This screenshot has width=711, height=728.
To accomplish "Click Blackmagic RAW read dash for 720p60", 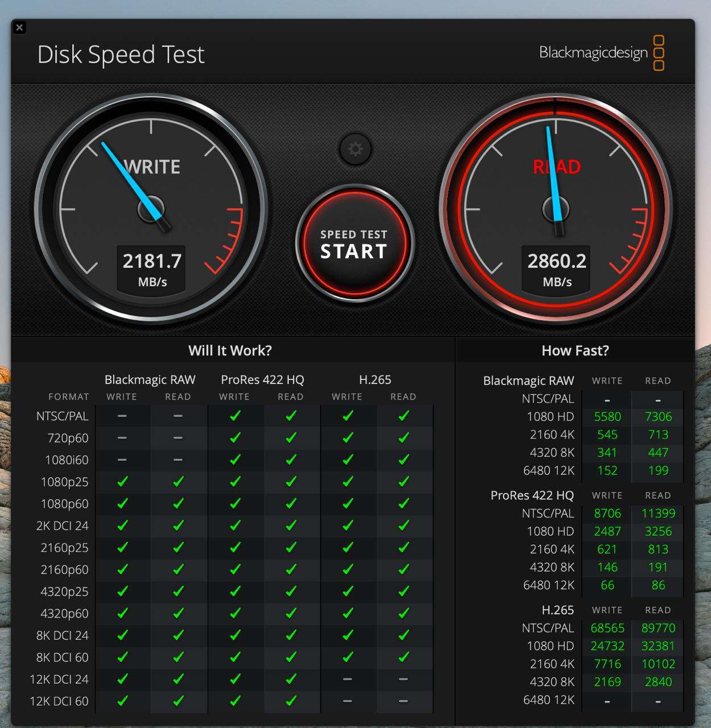I will [178, 438].
